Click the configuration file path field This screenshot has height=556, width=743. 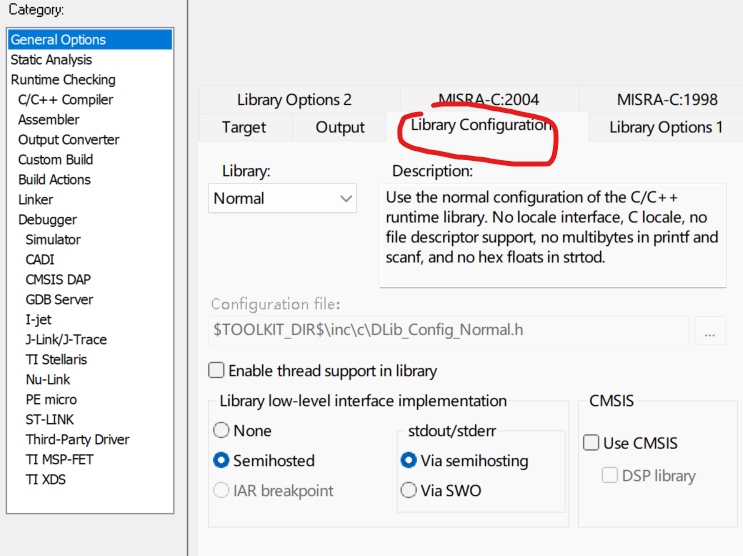448,330
